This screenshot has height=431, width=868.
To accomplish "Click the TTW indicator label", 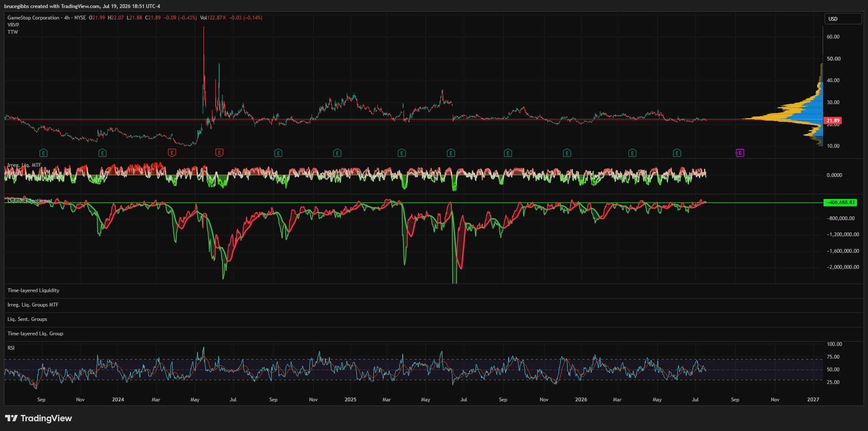I will coord(13,32).
